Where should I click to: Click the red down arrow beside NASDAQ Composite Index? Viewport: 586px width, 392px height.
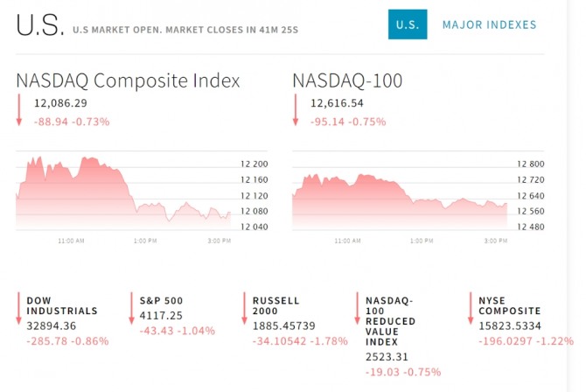(19, 110)
